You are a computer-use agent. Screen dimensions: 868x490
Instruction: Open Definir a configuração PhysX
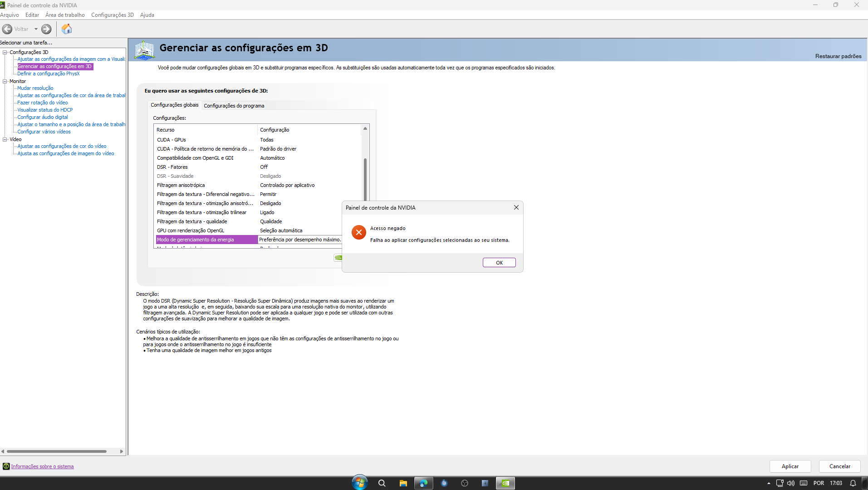(x=49, y=73)
